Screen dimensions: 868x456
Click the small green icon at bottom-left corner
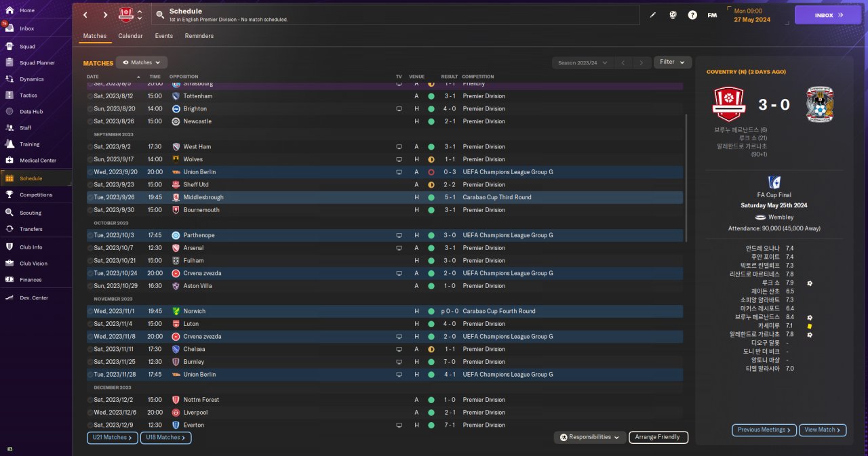tap(10, 449)
